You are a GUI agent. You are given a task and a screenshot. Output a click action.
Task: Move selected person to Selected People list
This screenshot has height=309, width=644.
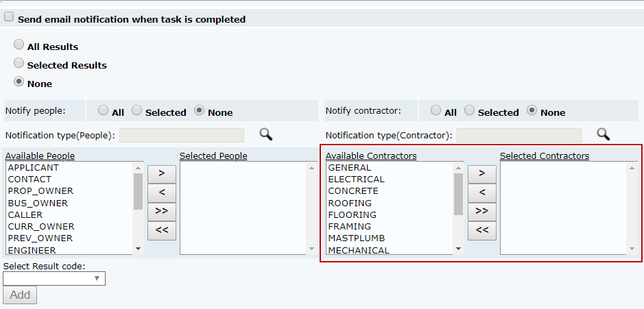click(162, 173)
